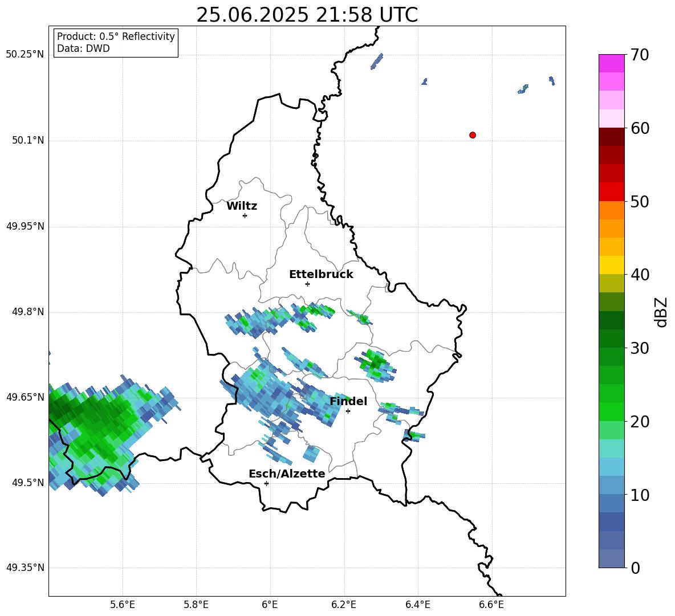675x616 pixels.
Task: Click the magenta top colorbar segment
Action: point(611,63)
